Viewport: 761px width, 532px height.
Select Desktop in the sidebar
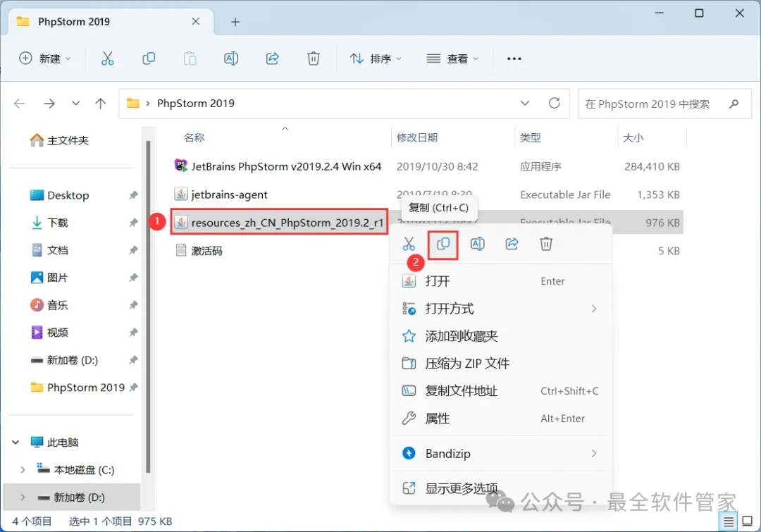click(60, 195)
